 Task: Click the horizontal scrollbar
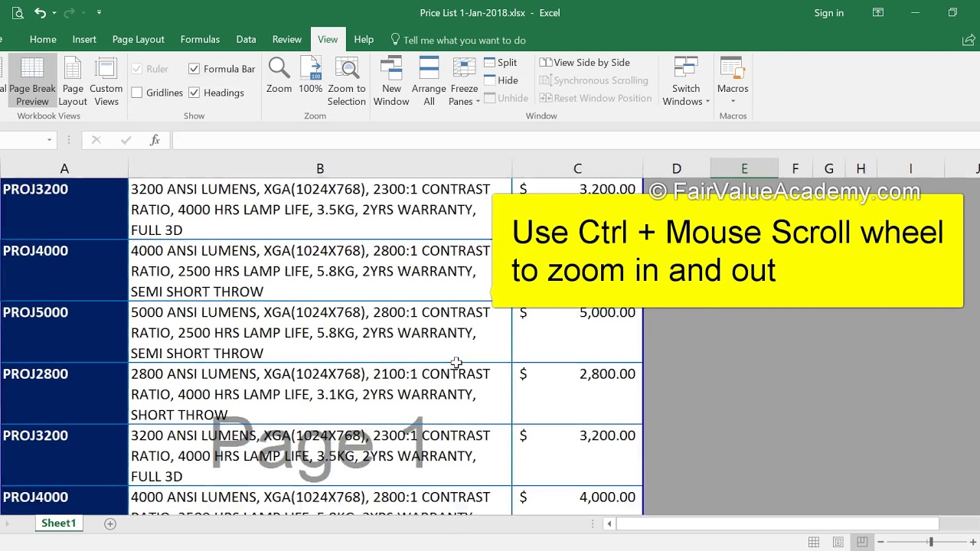point(777,523)
